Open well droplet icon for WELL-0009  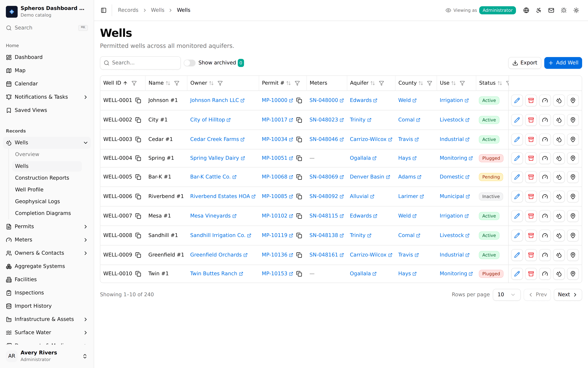559,255
